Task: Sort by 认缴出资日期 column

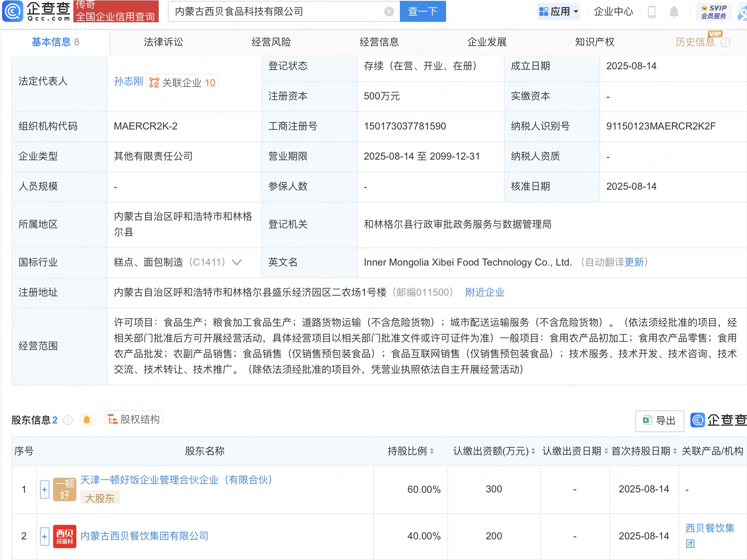Action: tap(606, 451)
